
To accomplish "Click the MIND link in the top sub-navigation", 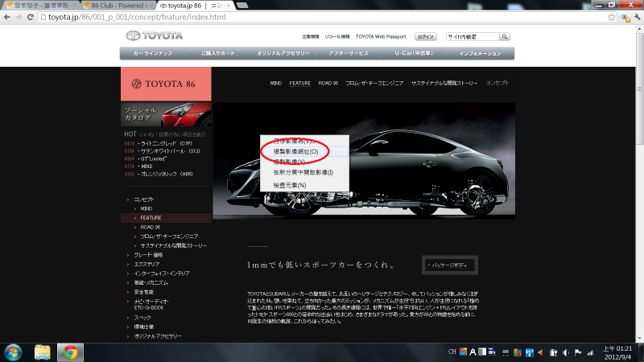I will [x=275, y=83].
